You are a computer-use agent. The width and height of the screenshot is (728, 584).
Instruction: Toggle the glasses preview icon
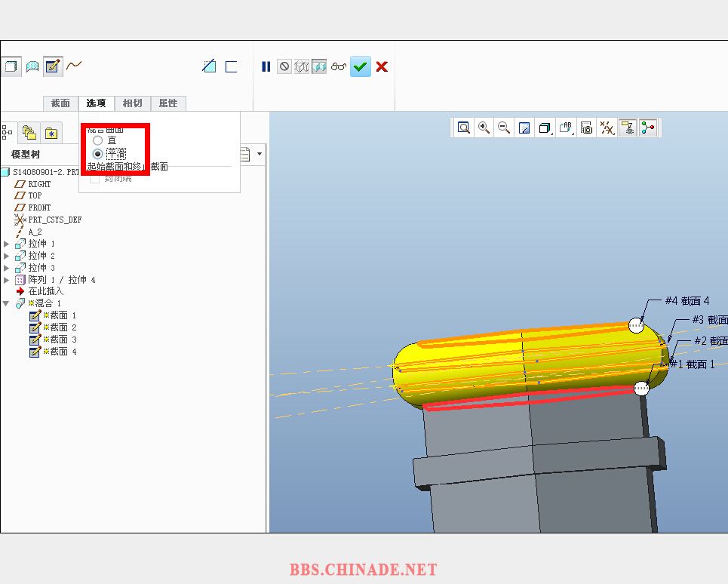click(x=339, y=66)
